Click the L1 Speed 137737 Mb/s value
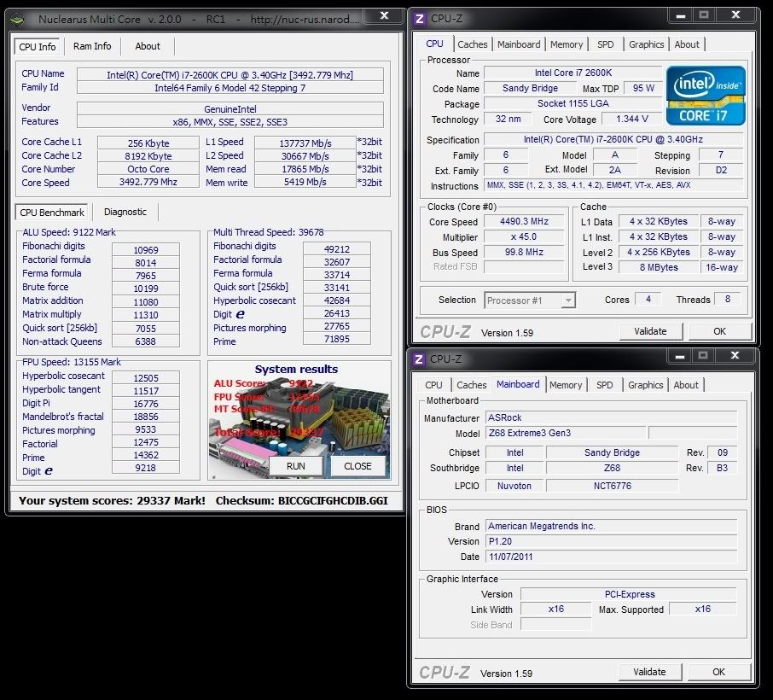Viewport: 773px width, 700px height. [305, 143]
